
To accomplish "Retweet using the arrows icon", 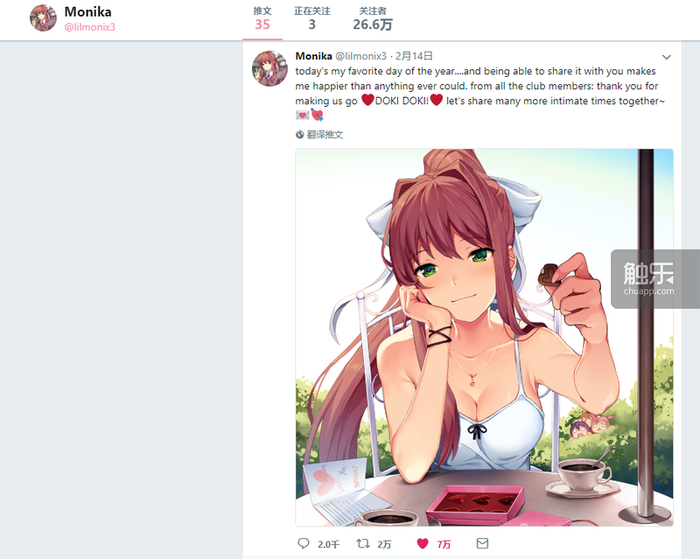I will 363,543.
